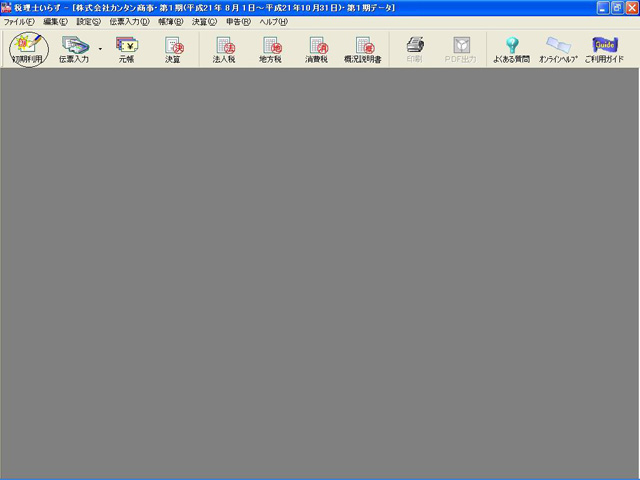Open the ファイル(F) menu
Image resolution: width=640 pixels, height=480 pixels.
tap(19, 21)
